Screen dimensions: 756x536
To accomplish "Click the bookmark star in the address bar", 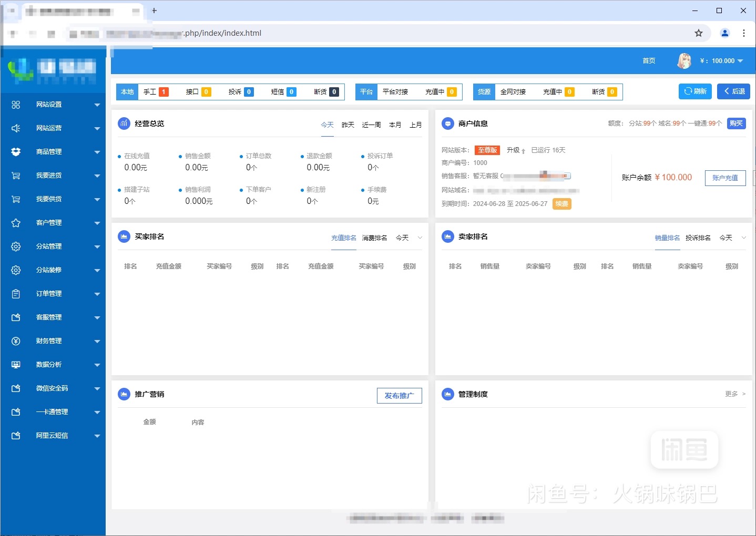I will pos(699,33).
